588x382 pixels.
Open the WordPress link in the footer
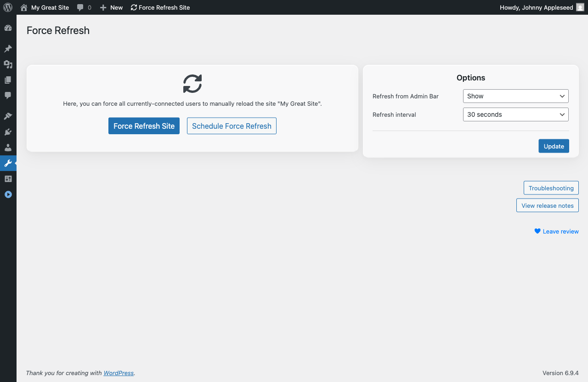119,373
